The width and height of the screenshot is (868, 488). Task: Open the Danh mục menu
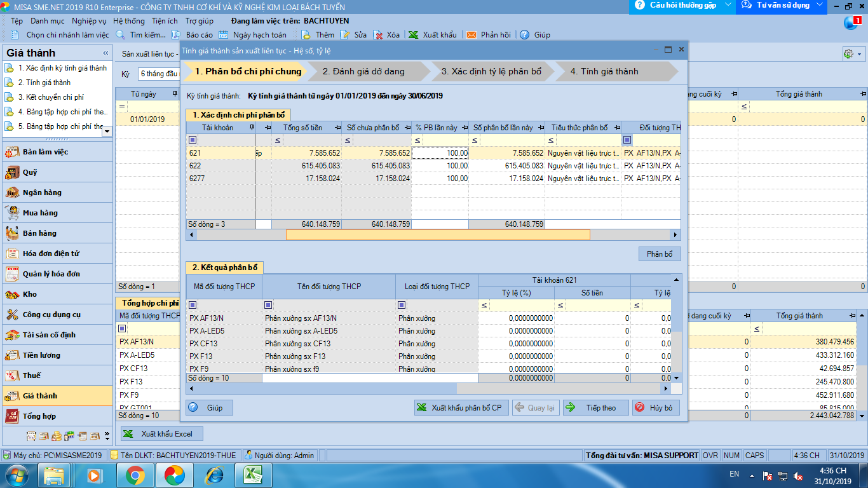[x=48, y=21]
